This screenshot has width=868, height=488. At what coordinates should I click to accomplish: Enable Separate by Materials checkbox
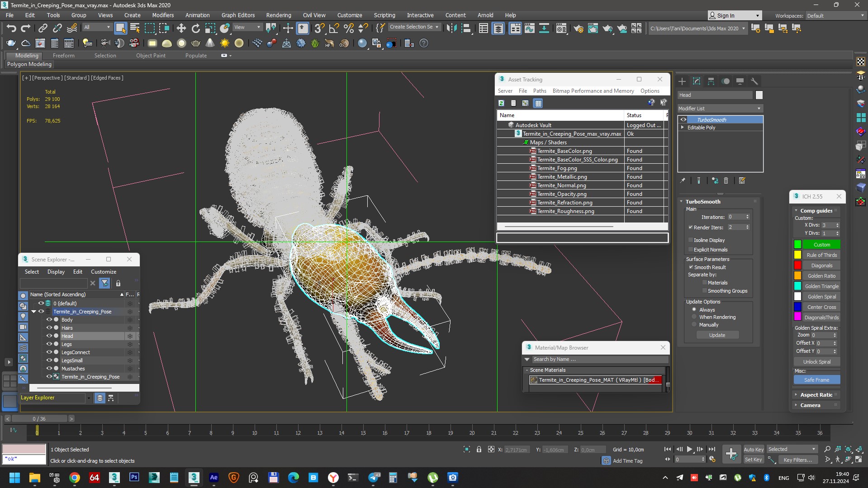click(x=704, y=283)
